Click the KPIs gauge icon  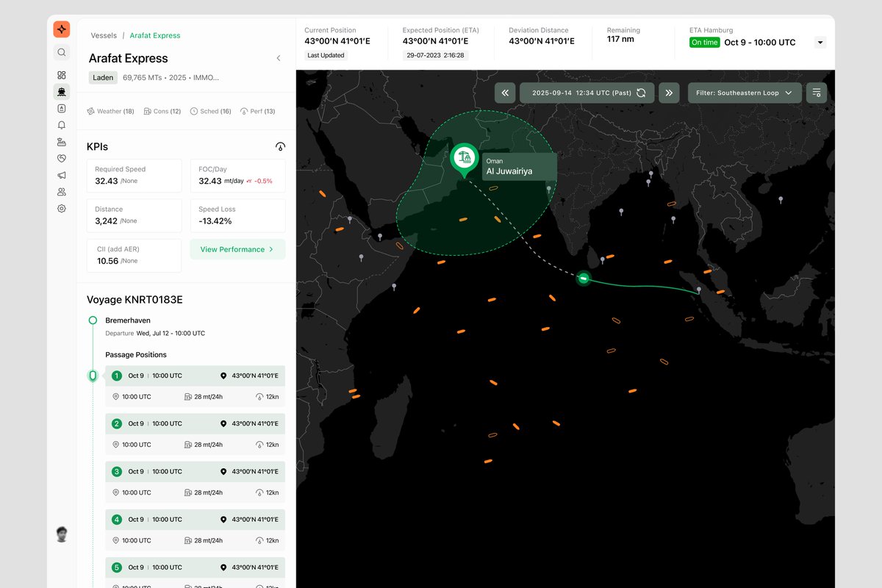click(280, 147)
